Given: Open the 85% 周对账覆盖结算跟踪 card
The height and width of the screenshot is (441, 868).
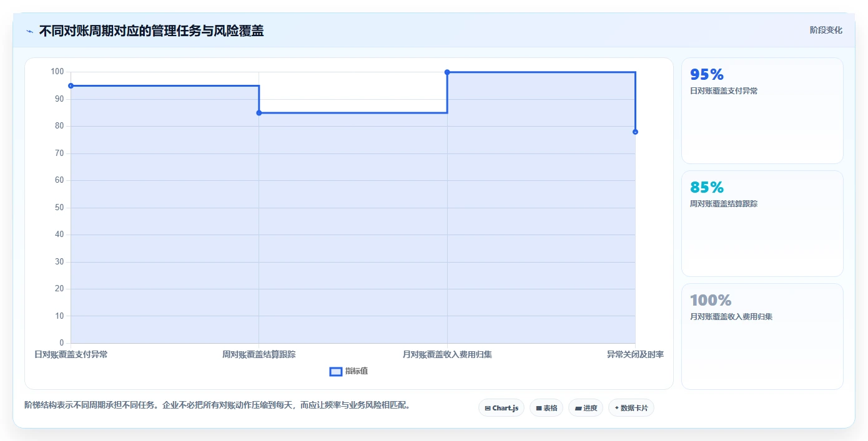Looking at the screenshot, I should tap(762, 224).
